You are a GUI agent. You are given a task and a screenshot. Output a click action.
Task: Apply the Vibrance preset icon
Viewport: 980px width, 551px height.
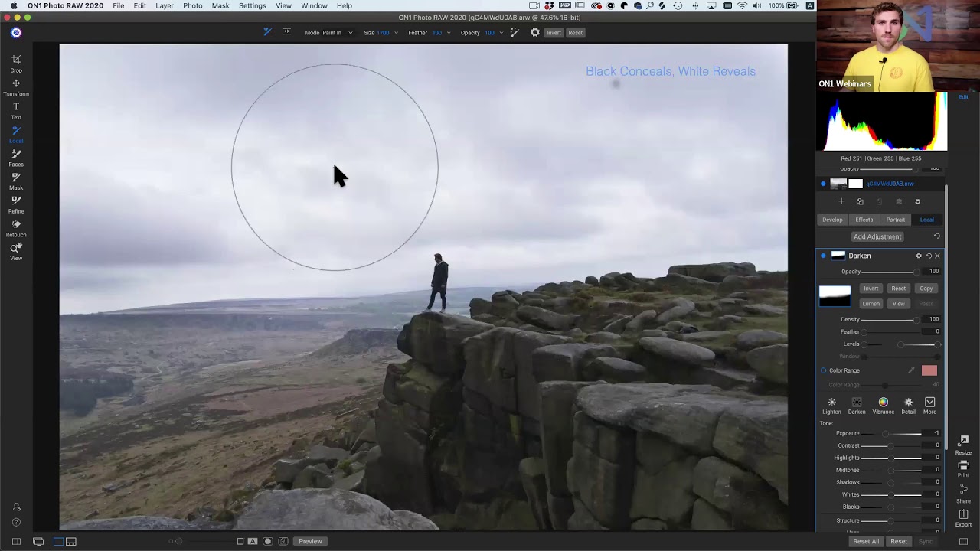pyautogui.click(x=883, y=406)
